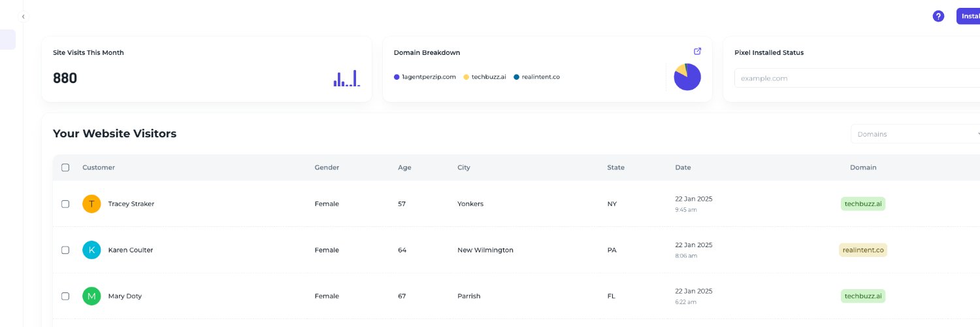This screenshot has height=327, width=980.
Task: Click Karen Coulter's blue K avatar
Action: coord(91,250)
